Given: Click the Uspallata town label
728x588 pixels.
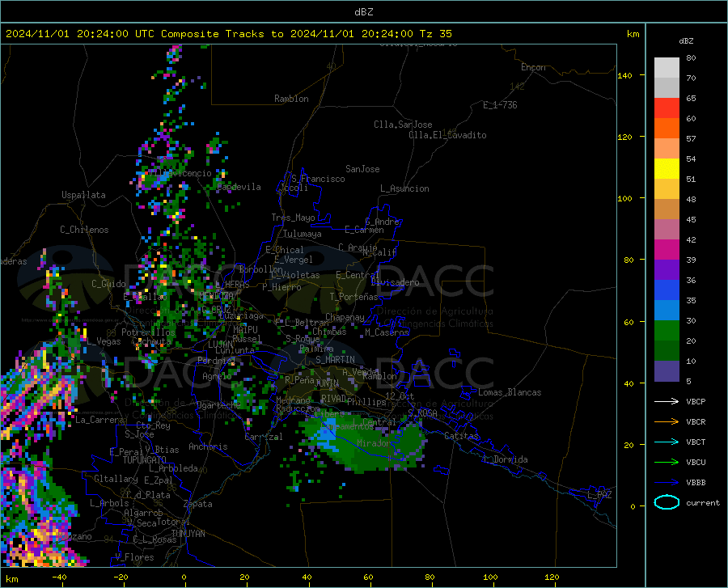Looking at the screenshot, I should [x=83, y=195].
